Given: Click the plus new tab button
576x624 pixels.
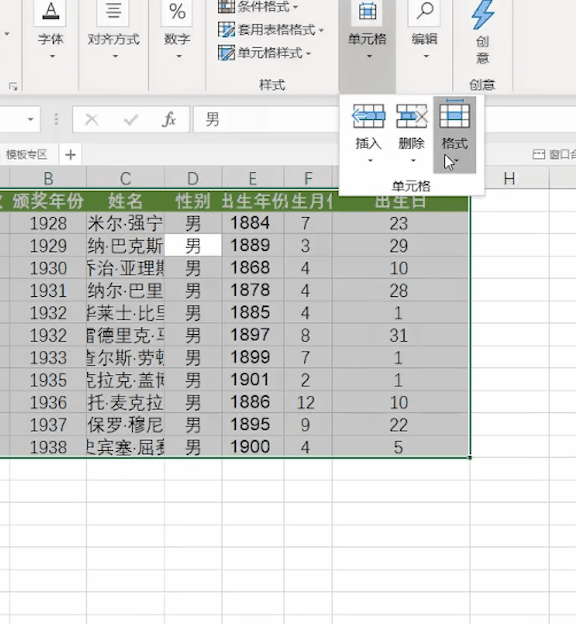Looking at the screenshot, I should pos(70,154).
